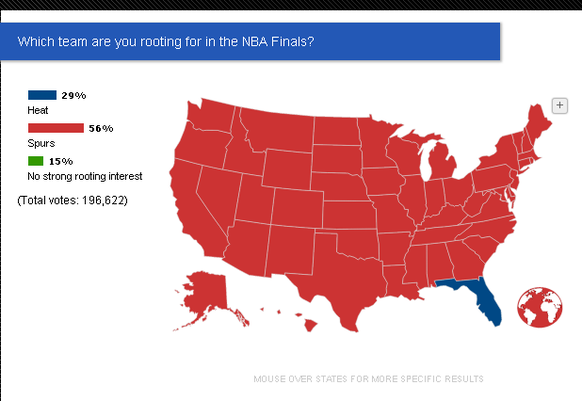Select Montana on the map

[278, 130]
